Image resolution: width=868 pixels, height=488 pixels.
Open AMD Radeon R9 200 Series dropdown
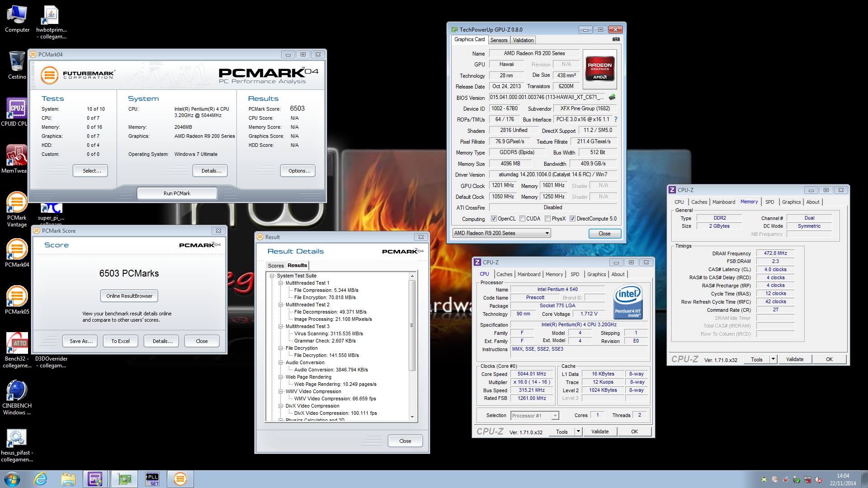(501, 233)
